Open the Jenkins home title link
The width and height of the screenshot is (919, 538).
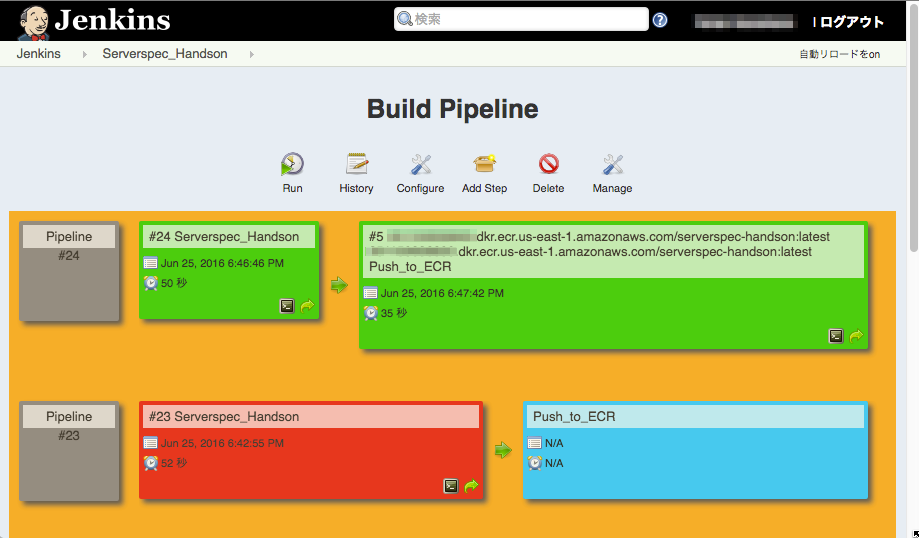pos(112,20)
